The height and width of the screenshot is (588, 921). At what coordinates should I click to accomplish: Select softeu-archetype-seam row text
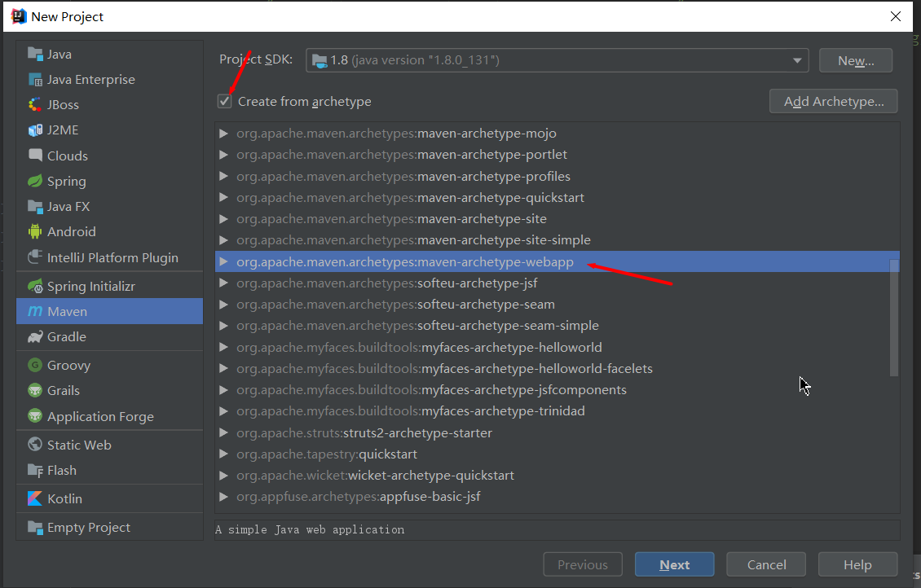[x=395, y=305]
